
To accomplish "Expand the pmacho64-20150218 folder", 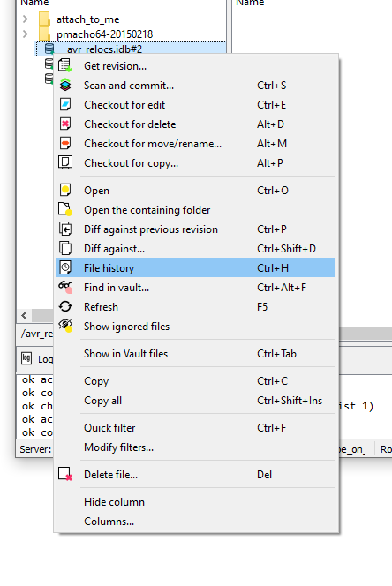I will pos(25,34).
